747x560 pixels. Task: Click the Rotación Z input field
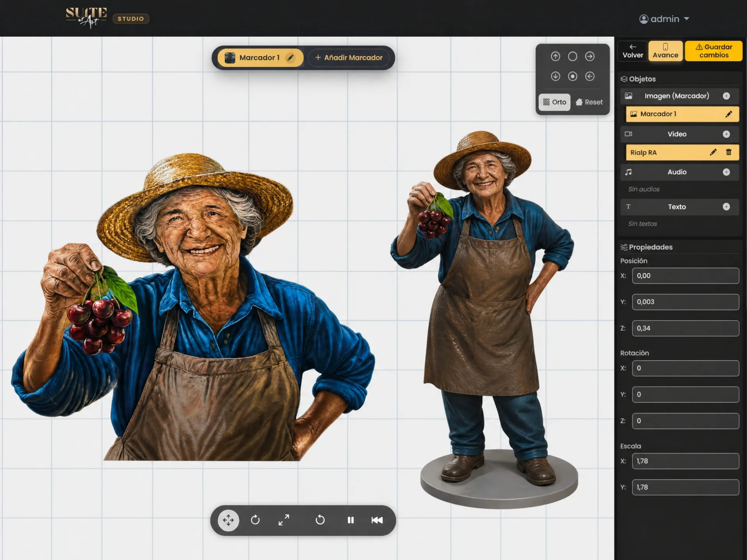(x=685, y=421)
